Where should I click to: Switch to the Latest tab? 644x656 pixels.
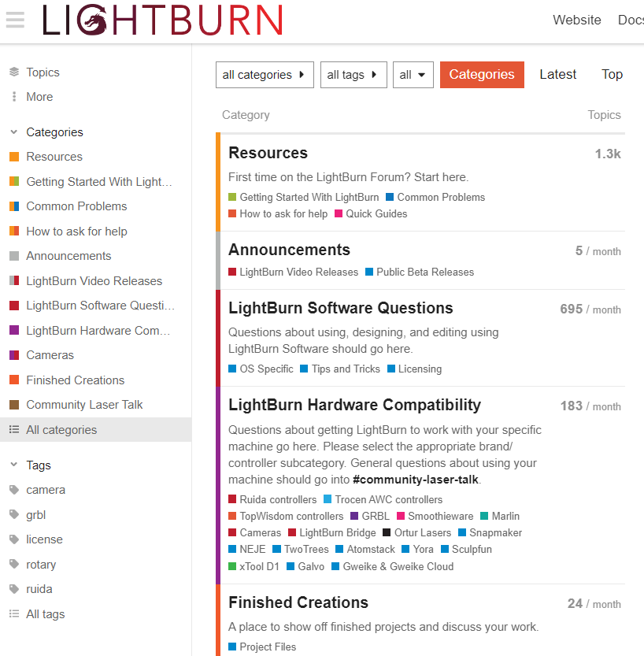point(557,75)
